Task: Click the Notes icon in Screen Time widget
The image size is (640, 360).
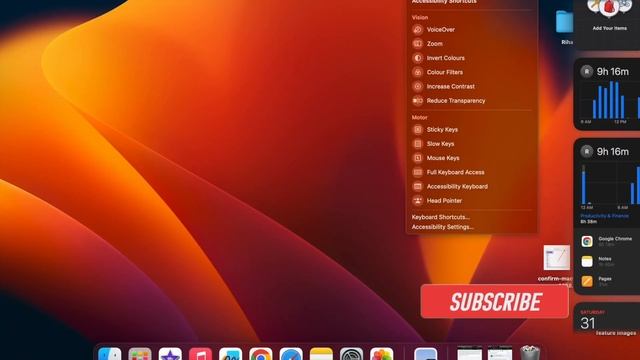Action: tap(587, 261)
